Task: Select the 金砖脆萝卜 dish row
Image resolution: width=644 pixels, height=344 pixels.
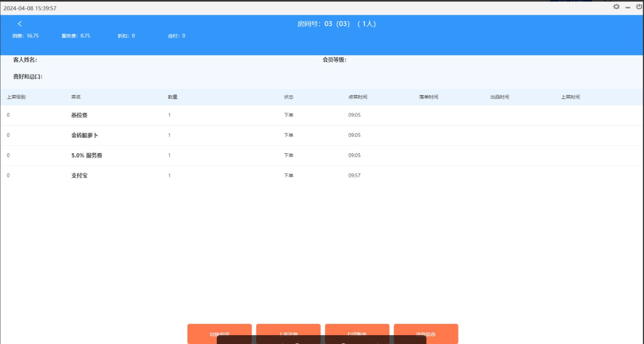Action: 84,135
